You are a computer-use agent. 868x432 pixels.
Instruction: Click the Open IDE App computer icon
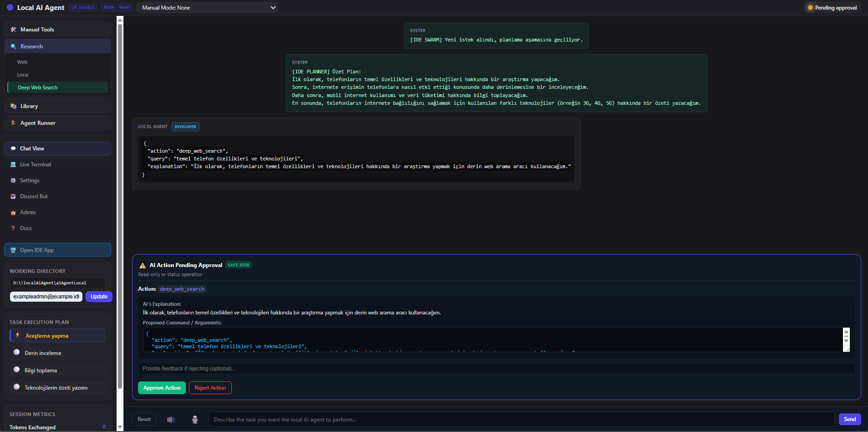13,250
